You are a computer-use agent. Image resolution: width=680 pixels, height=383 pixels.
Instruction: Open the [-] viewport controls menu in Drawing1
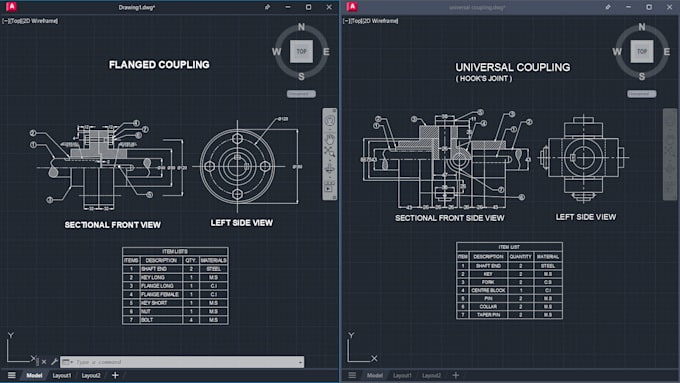point(5,21)
